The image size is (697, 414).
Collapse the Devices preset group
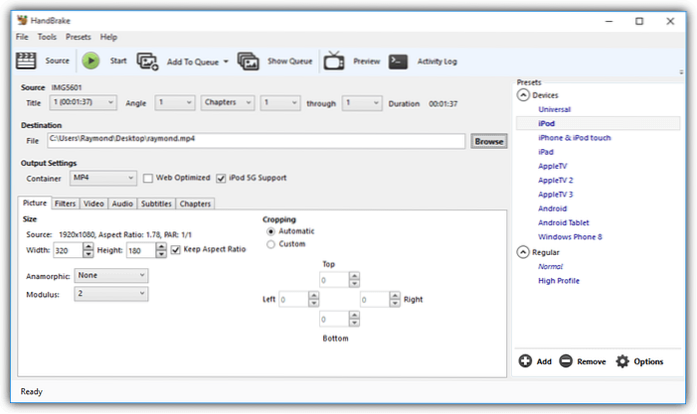click(x=523, y=95)
